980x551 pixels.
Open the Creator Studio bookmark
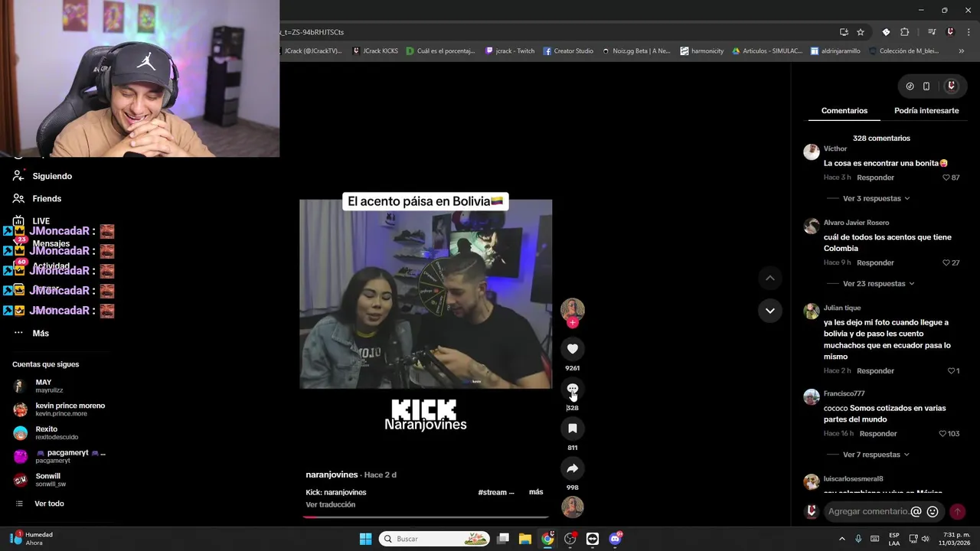(568, 51)
